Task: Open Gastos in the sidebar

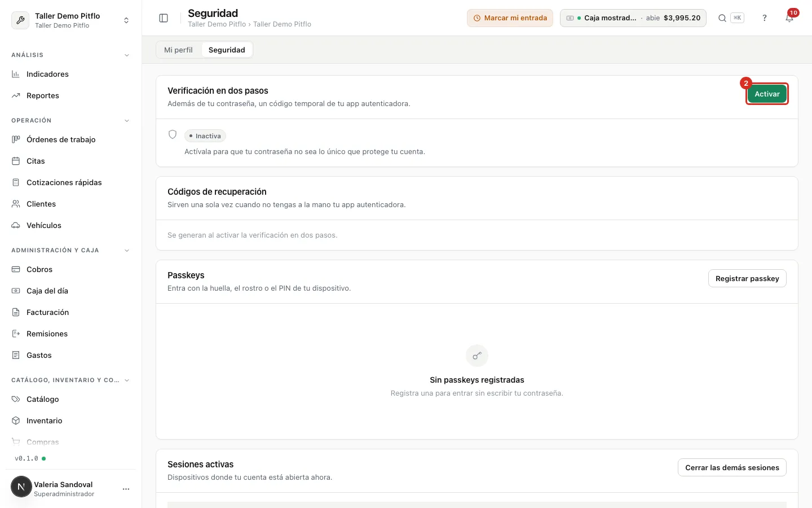Action: pos(71,355)
